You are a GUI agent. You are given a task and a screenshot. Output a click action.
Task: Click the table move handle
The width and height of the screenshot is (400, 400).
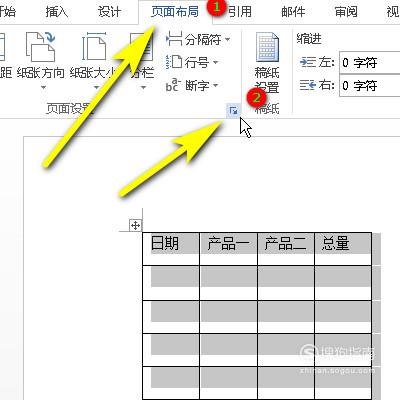pos(135,226)
